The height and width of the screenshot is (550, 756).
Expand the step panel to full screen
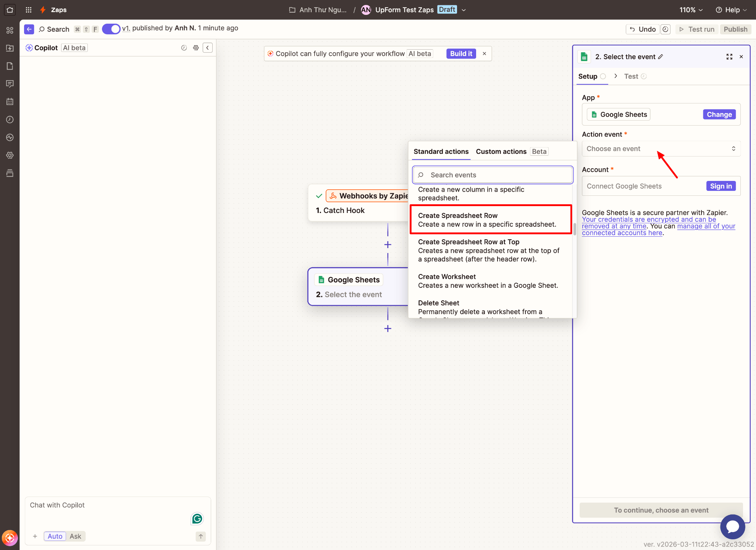pos(729,57)
